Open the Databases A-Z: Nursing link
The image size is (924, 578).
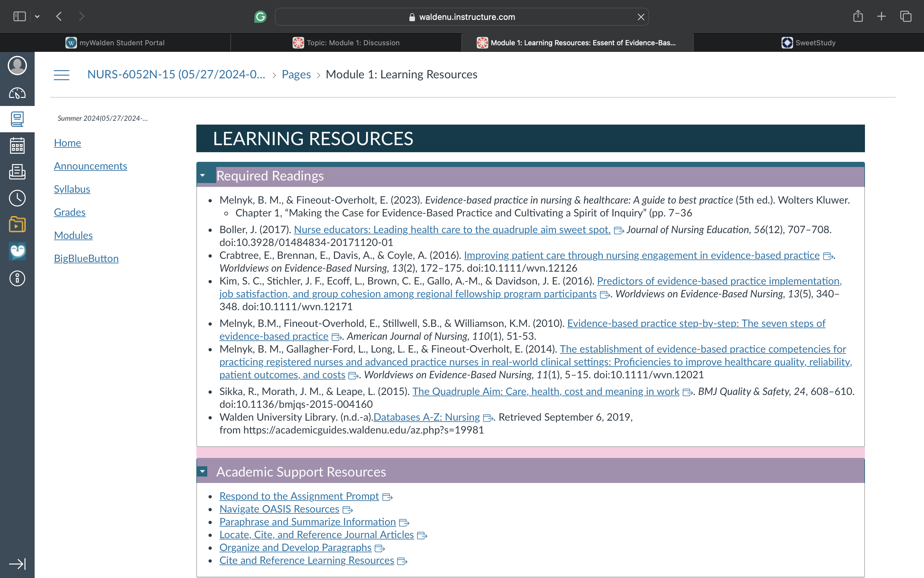coord(426,417)
